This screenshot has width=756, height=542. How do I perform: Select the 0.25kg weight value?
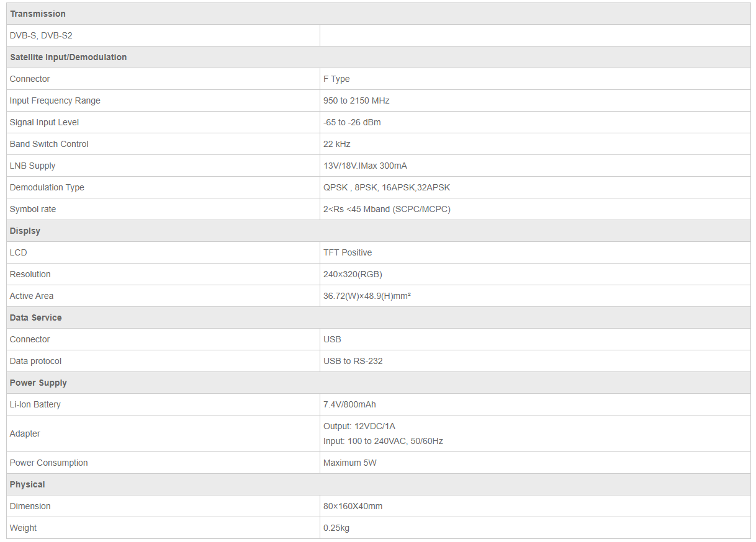(x=336, y=528)
